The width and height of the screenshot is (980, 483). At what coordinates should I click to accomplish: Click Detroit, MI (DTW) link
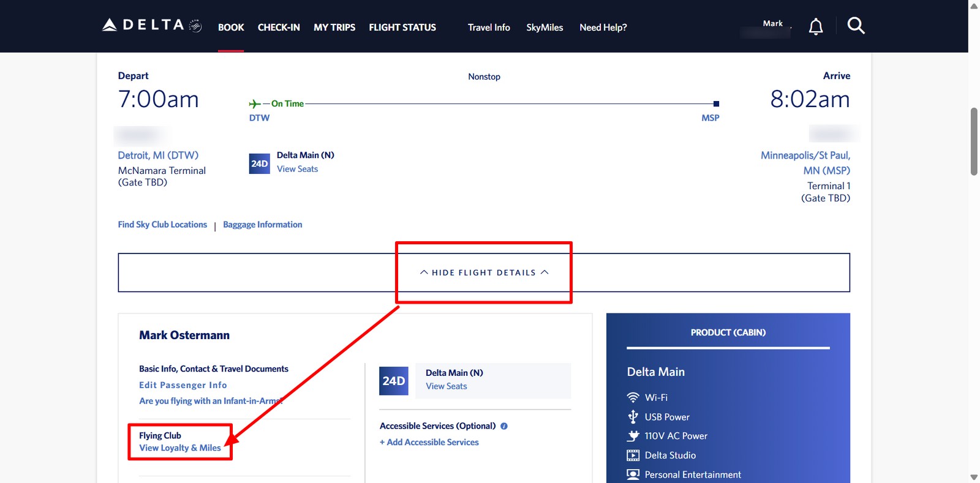pos(158,155)
